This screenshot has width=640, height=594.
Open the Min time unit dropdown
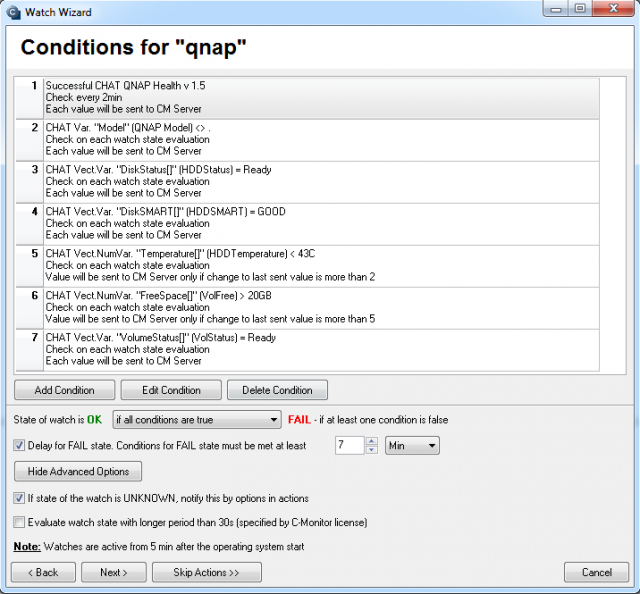point(412,445)
